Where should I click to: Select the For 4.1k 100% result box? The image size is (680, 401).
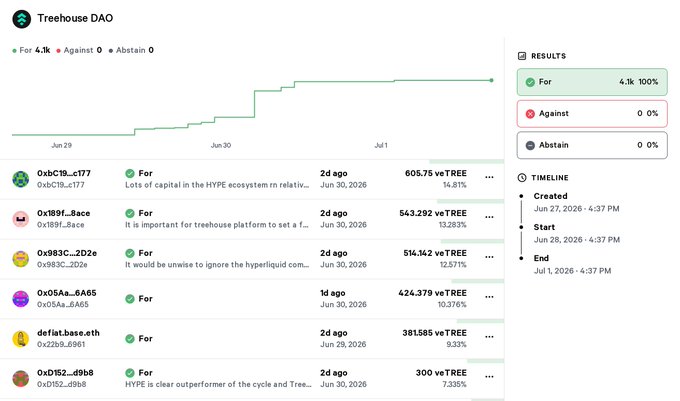click(592, 82)
